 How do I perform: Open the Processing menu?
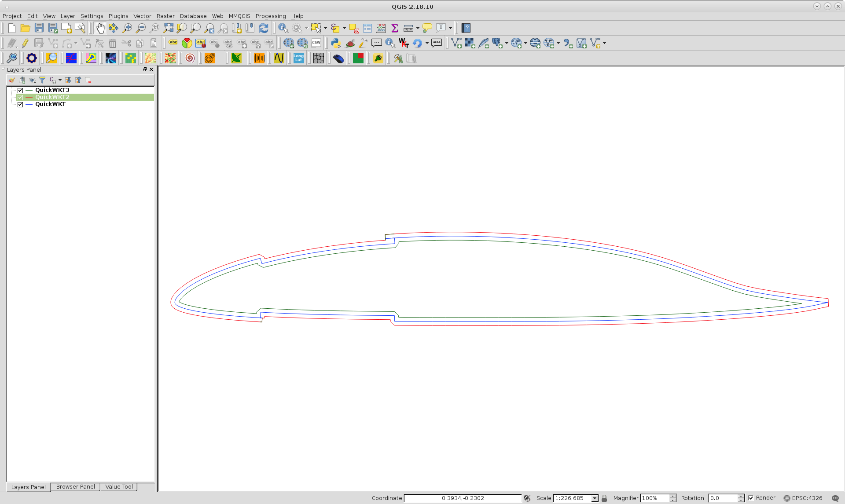271,16
